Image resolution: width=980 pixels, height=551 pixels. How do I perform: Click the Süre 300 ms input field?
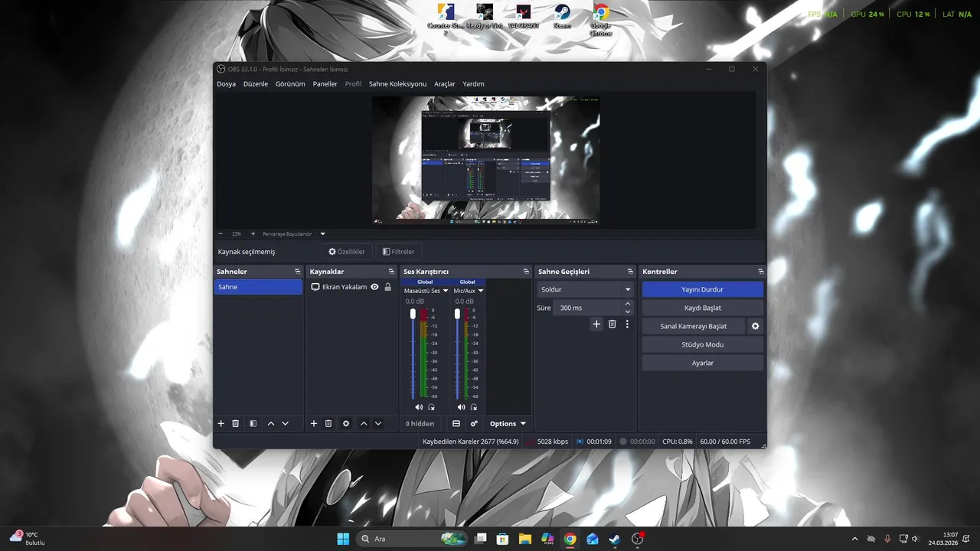(x=588, y=308)
